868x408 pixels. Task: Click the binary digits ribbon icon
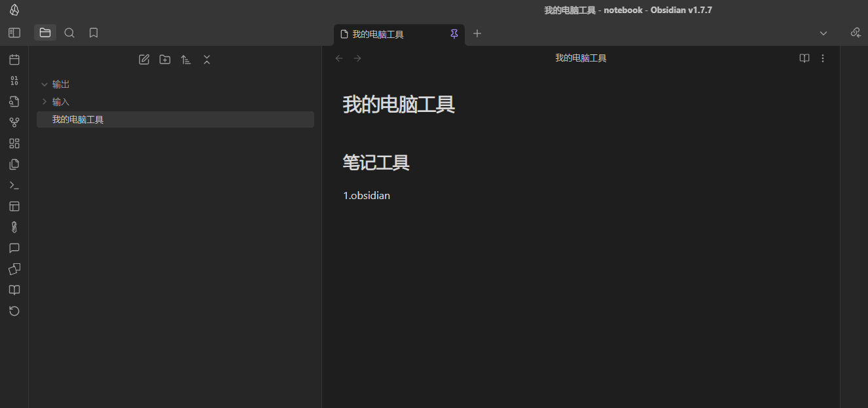14,81
